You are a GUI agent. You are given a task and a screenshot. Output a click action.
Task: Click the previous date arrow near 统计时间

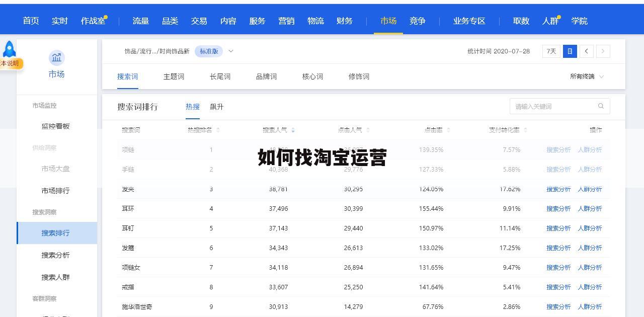click(x=587, y=51)
